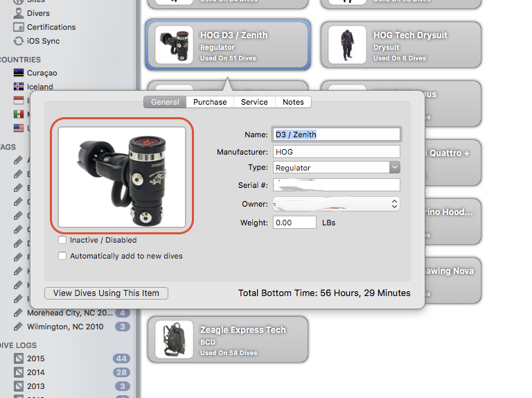Viewport: 532px width, 398px height.
Task: Open Divers in the sidebar
Action: (37, 13)
